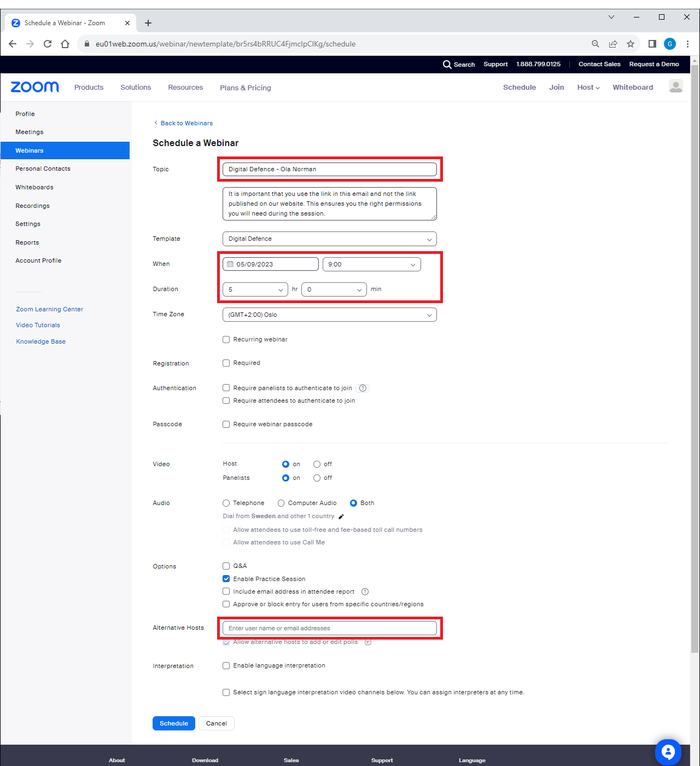Image resolution: width=700 pixels, height=766 pixels.
Task: Bookmark page with star icon
Action: pos(631,44)
